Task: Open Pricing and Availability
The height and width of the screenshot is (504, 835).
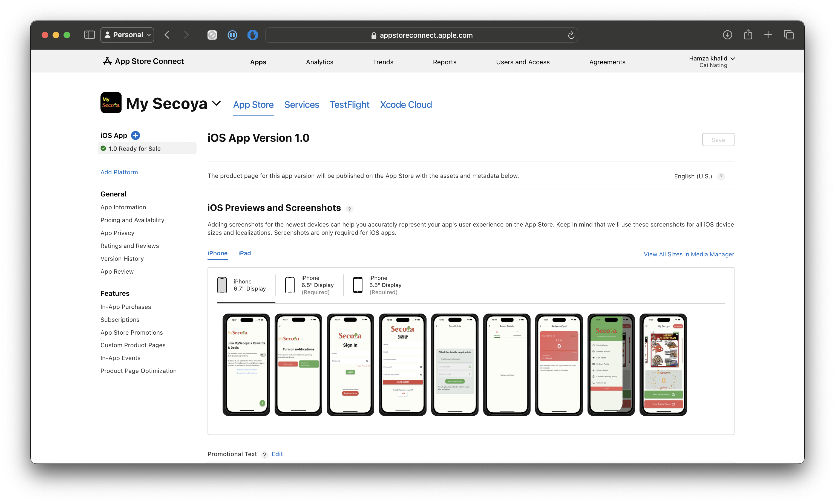Action: pos(132,220)
